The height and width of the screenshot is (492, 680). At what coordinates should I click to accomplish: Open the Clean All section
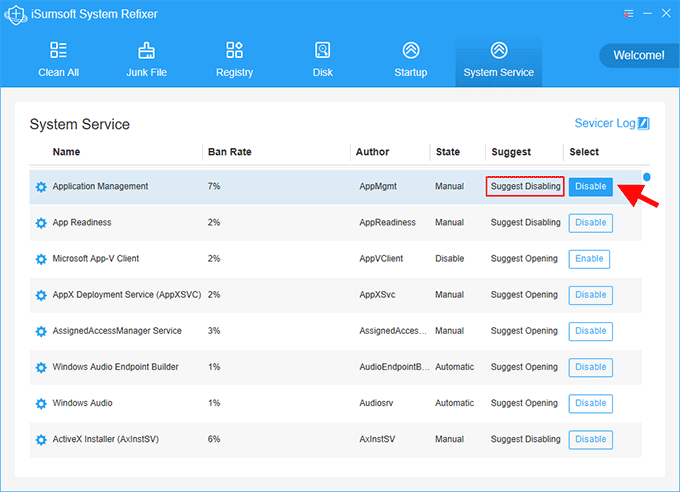[x=59, y=60]
